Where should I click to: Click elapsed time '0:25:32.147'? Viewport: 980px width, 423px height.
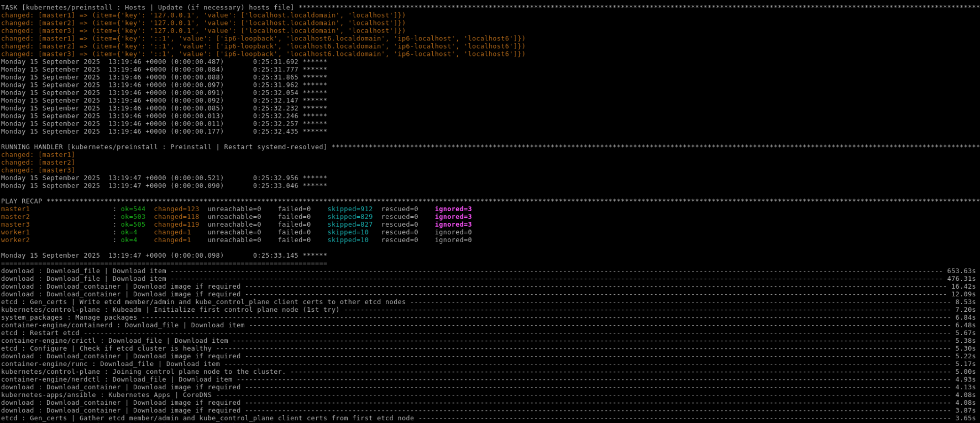pyautogui.click(x=275, y=101)
